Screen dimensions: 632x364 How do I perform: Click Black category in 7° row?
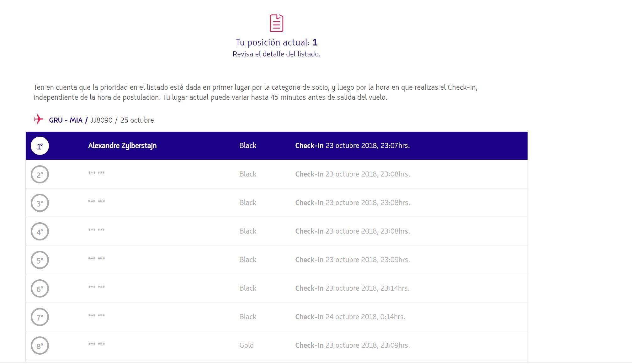click(x=248, y=317)
